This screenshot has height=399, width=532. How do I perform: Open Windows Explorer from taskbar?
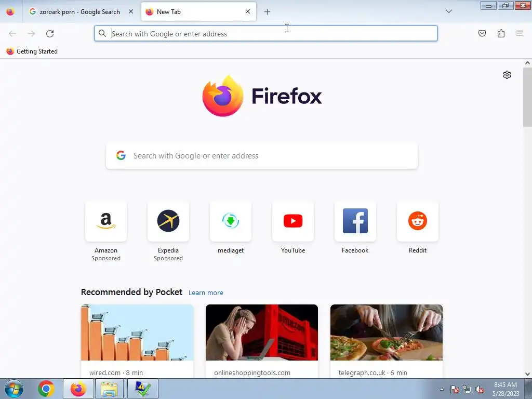pos(109,389)
